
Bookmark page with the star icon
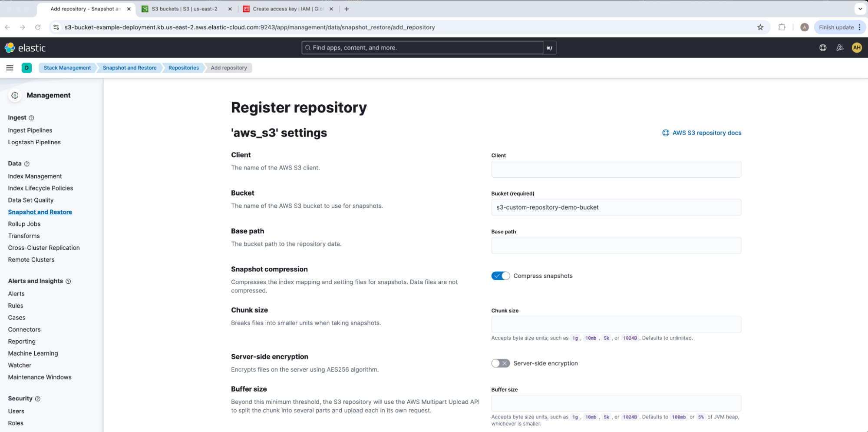760,27
